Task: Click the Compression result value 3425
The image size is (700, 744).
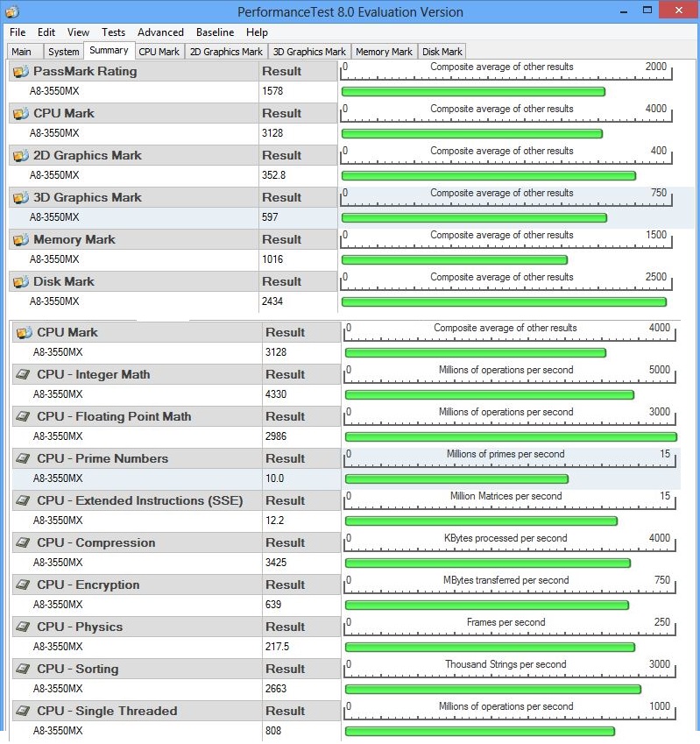Action: 276,563
